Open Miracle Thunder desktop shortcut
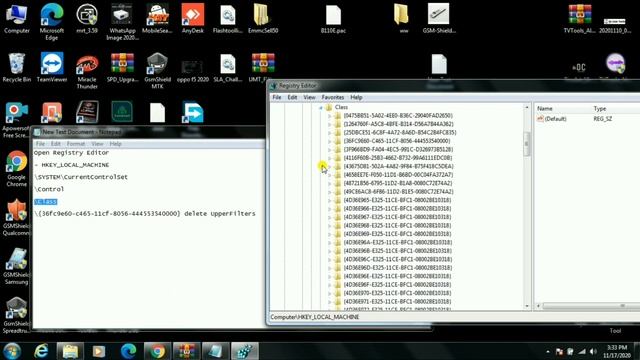Screen dimensions: 640x360 (87, 70)
